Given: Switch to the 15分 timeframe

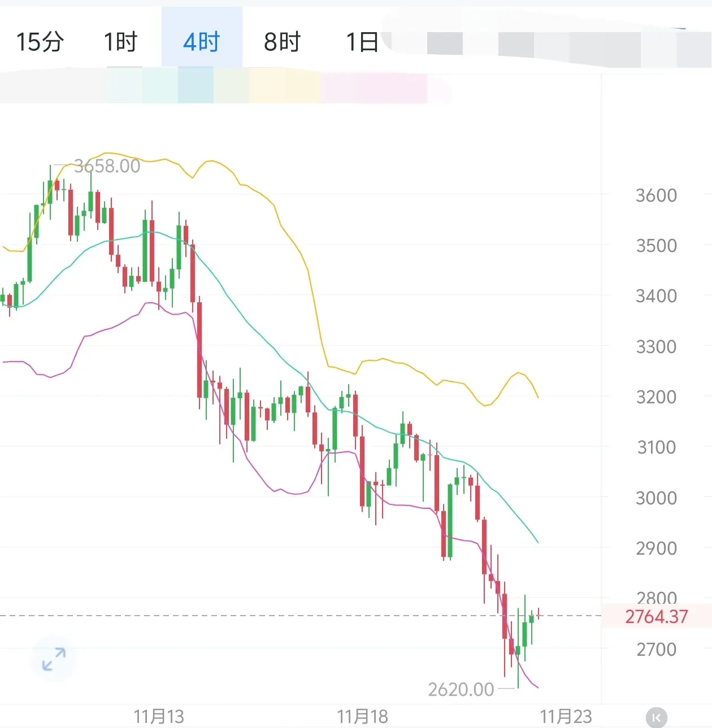Looking at the screenshot, I should [x=40, y=42].
